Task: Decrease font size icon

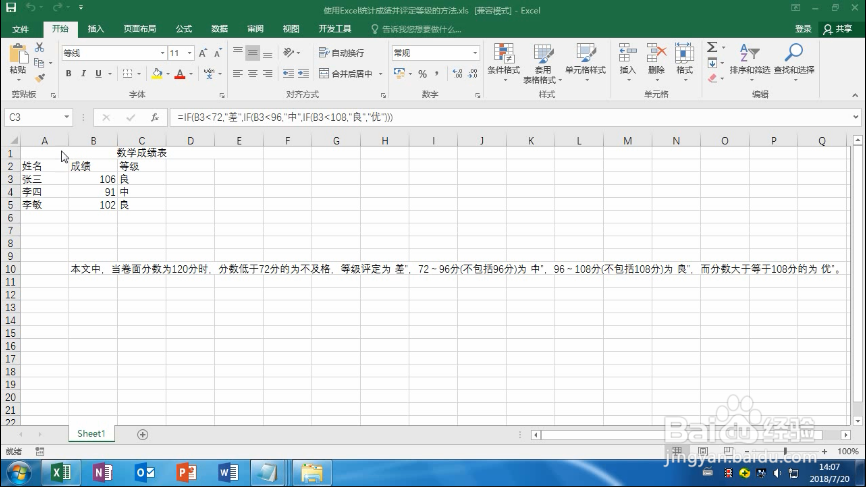Action: click(x=218, y=53)
